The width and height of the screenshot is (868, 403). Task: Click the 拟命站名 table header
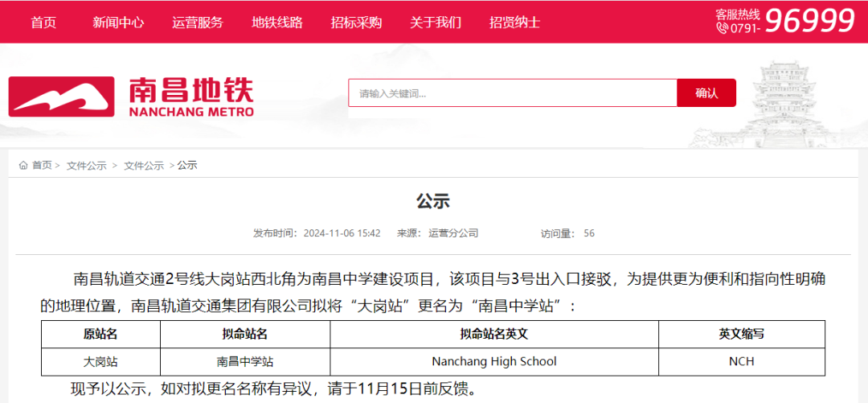[244, 334]
